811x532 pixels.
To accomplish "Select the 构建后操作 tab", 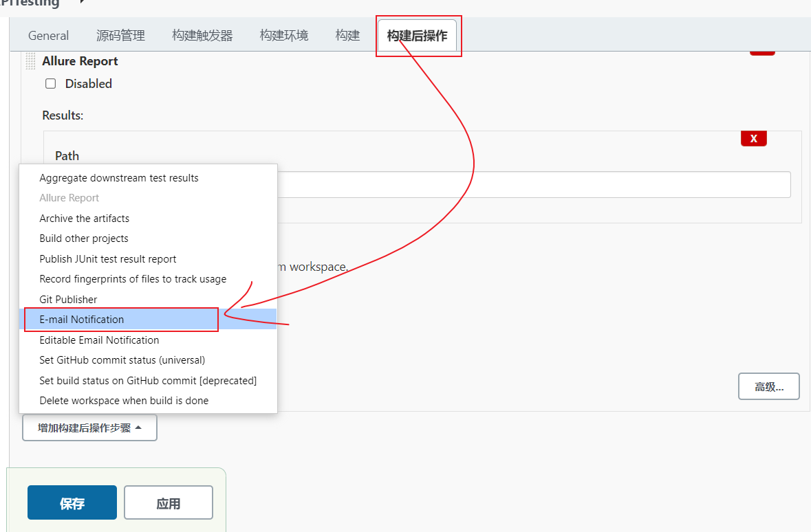I will [x=417, y=36].
